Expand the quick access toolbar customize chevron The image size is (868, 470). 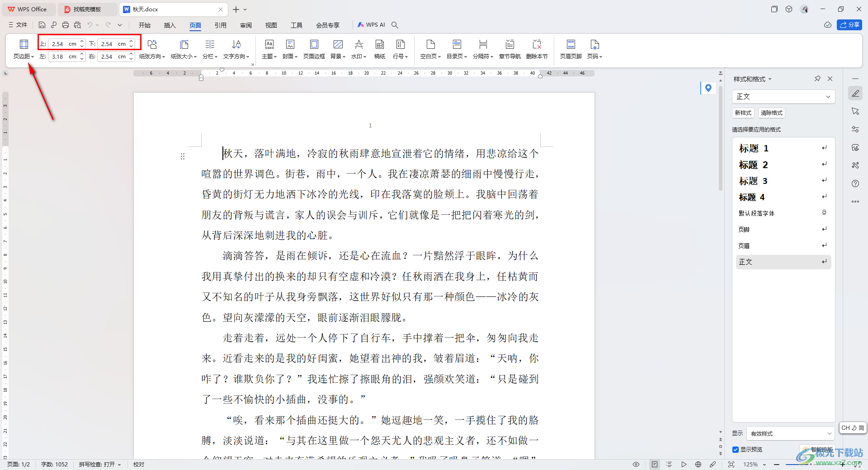120,25
